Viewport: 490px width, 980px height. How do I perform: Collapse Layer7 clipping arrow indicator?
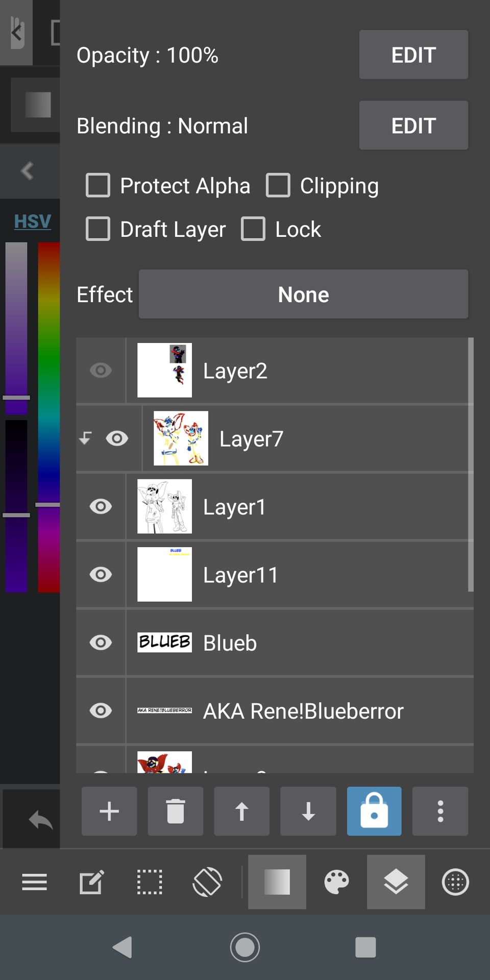pos(86,438)
